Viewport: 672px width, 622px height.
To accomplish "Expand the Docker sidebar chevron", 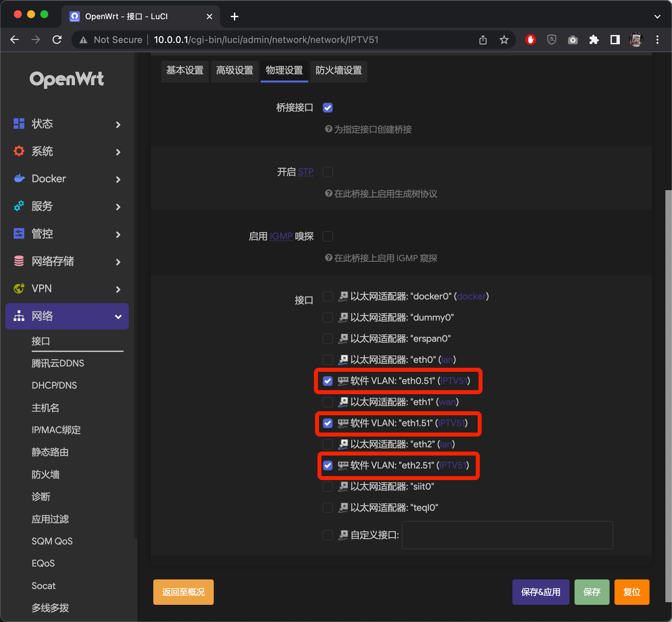I will 118,179.
